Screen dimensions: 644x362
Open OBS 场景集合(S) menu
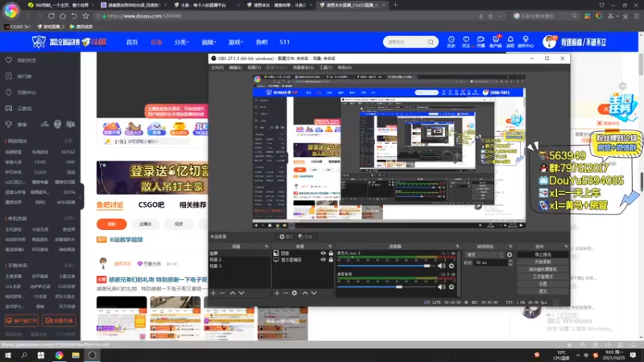(x=303, y=68)
